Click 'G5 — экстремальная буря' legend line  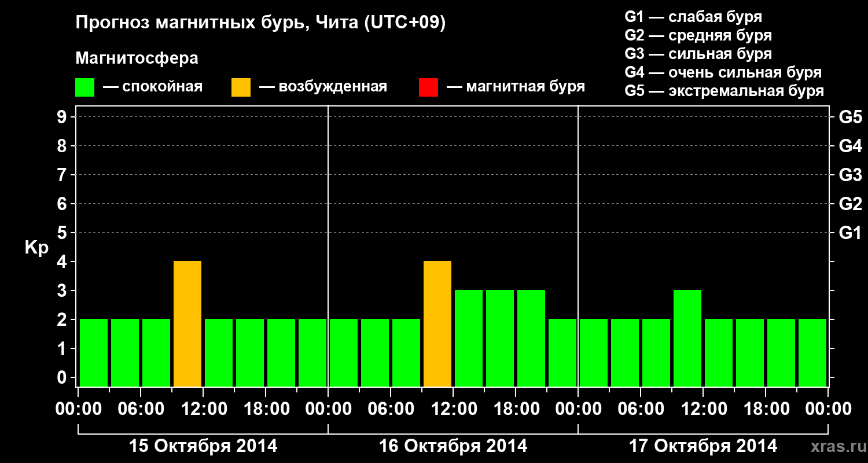(x=724, y=91)
